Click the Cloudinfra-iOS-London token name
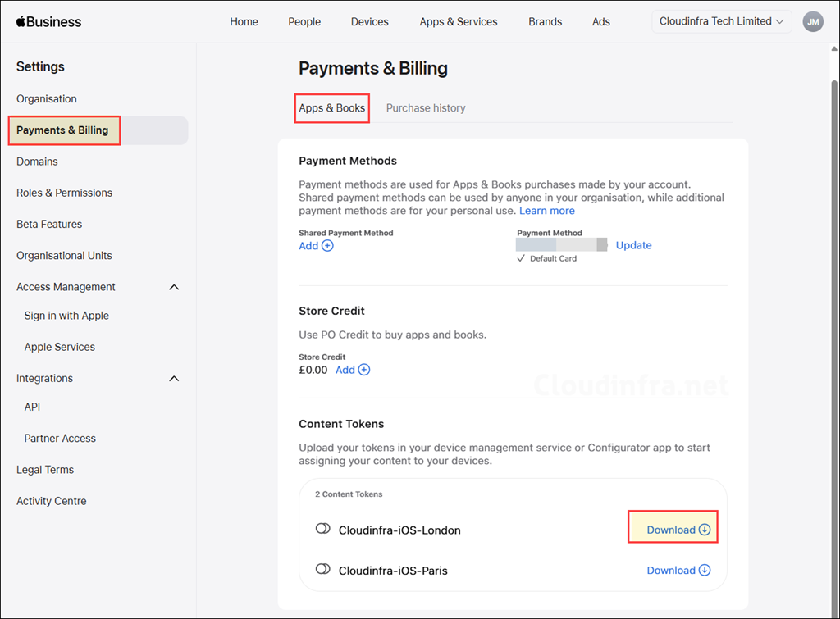Viewport: 840px width, 619px height. point(399,530)
